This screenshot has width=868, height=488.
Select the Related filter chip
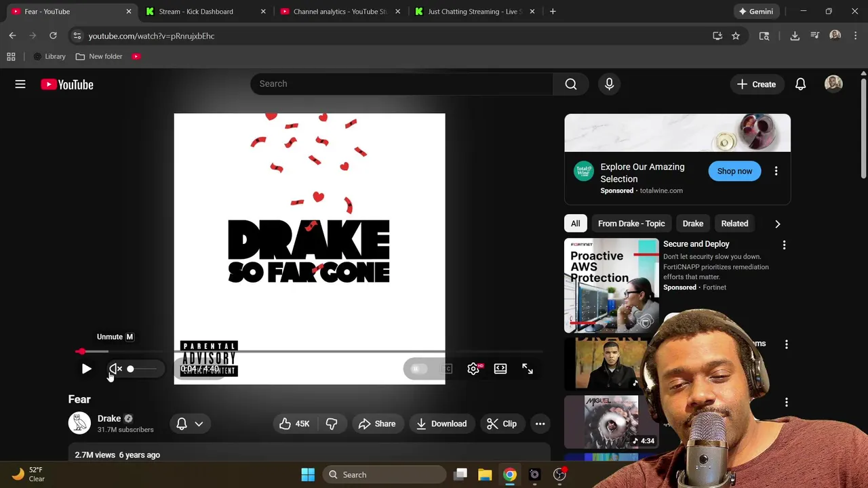tap(734, 224)
